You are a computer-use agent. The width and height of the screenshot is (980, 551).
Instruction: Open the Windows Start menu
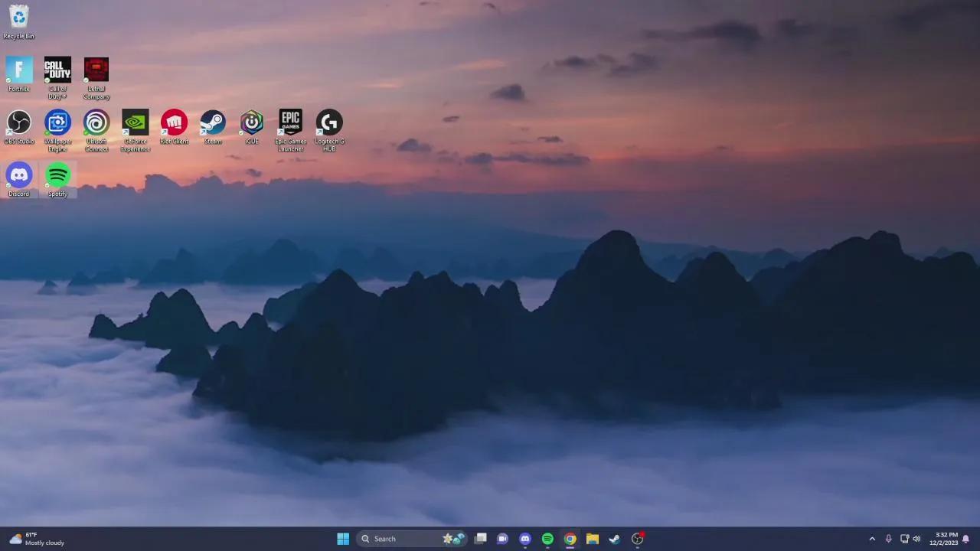[x=343, y=539]
